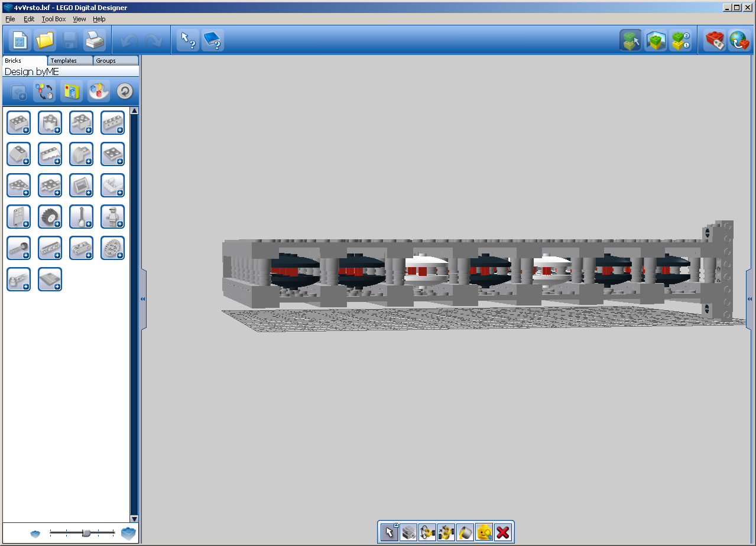Open the gears category
The width and height of the screenshot is (756, 546).
coord(113,248)
